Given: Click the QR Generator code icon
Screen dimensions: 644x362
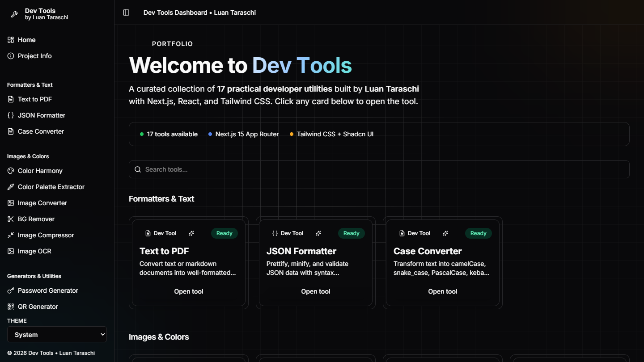Looking at the screenshot, I should [x=11, y=307].
